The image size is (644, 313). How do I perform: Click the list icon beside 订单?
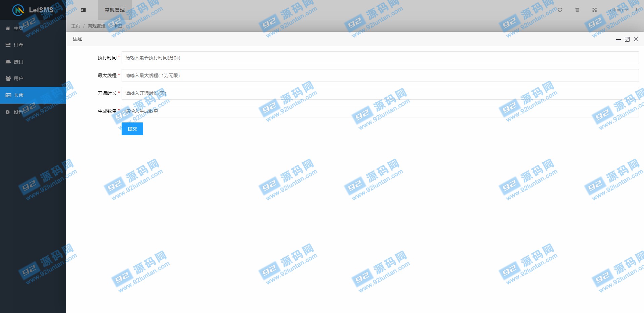8,45
